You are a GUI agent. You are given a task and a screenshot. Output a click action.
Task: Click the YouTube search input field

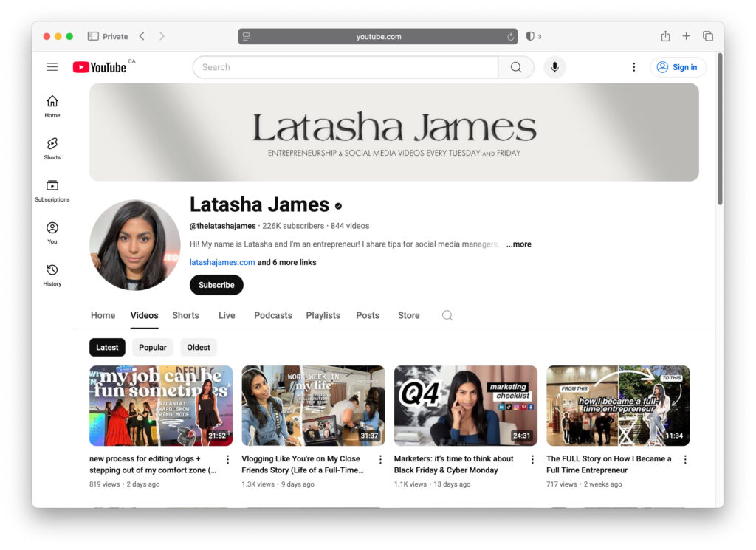[x=346, y=67]
